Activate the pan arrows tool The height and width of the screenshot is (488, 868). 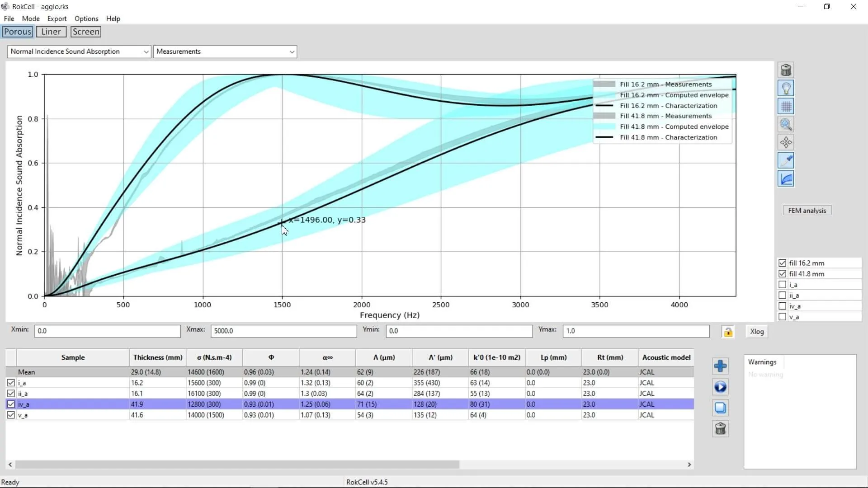point(786,142)
